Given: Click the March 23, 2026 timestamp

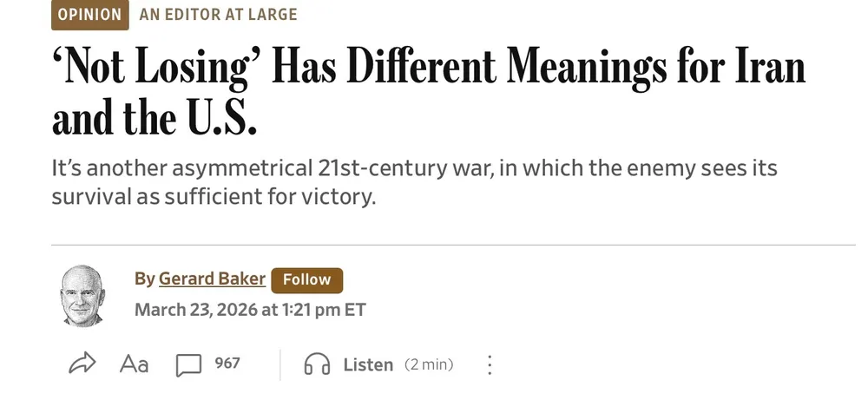Looking at the screenshot, I should 250,309.
